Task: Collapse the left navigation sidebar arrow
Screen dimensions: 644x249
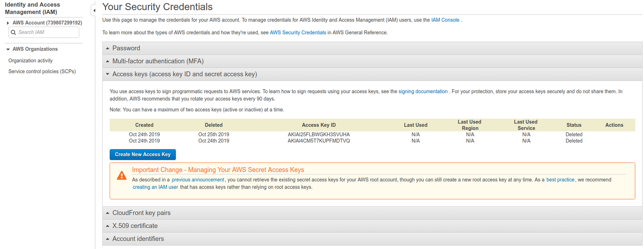Action: [x=94, y=11]
